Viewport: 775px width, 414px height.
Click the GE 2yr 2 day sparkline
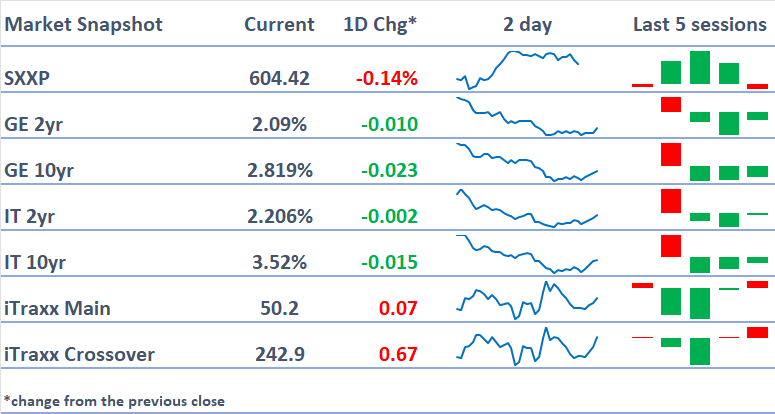point(526,118)
